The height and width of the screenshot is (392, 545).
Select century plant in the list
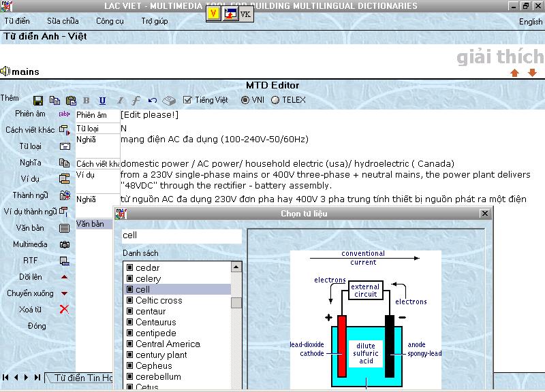coord(161,355)
